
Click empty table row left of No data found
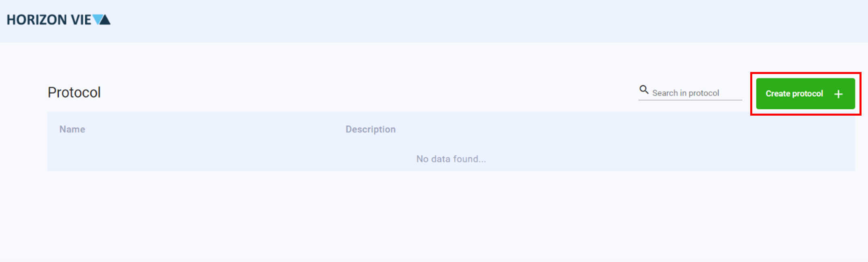coord(202,159)
